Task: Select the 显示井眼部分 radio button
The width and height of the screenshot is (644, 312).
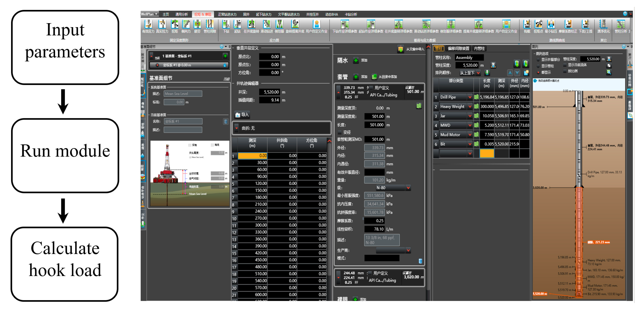Action: (538, 60)
